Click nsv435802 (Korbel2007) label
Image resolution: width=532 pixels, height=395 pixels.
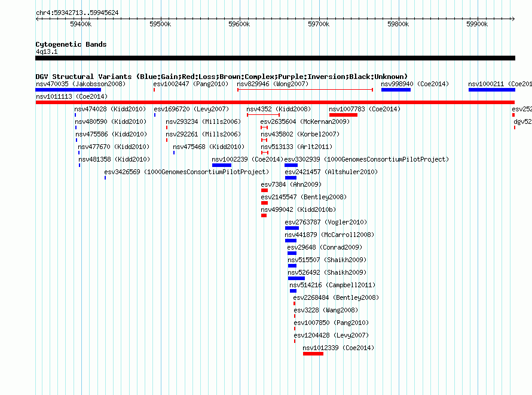point(300,134)
